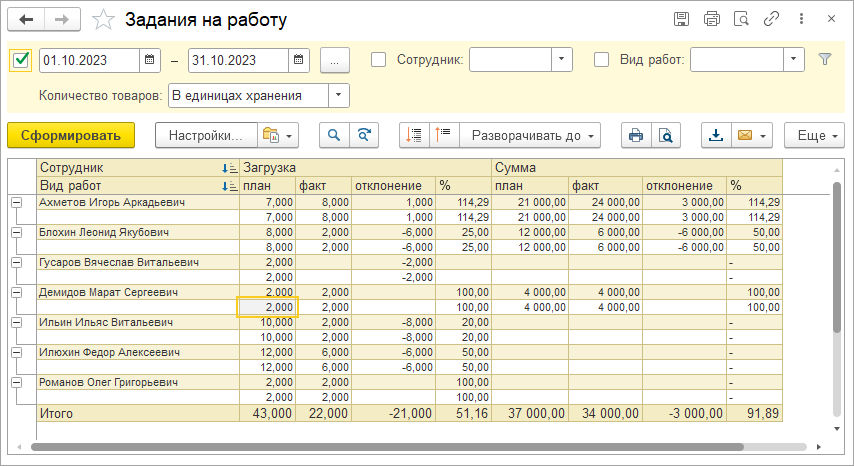Click sort icon in Вид работ header
The image size is (854, 466).
click(x=230, y=186)
